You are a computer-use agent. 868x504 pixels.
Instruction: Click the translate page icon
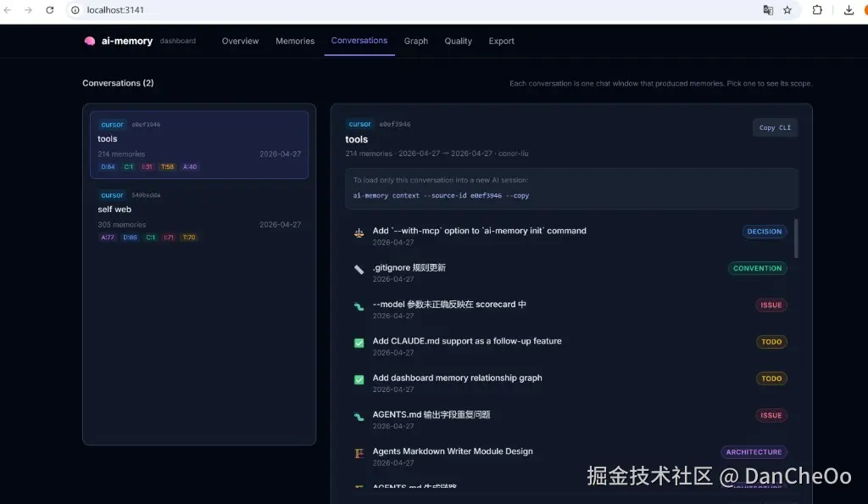point(768,10)
